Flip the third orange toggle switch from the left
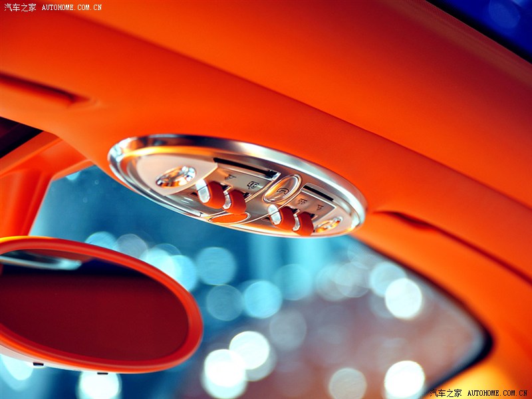 coord(286,218)
